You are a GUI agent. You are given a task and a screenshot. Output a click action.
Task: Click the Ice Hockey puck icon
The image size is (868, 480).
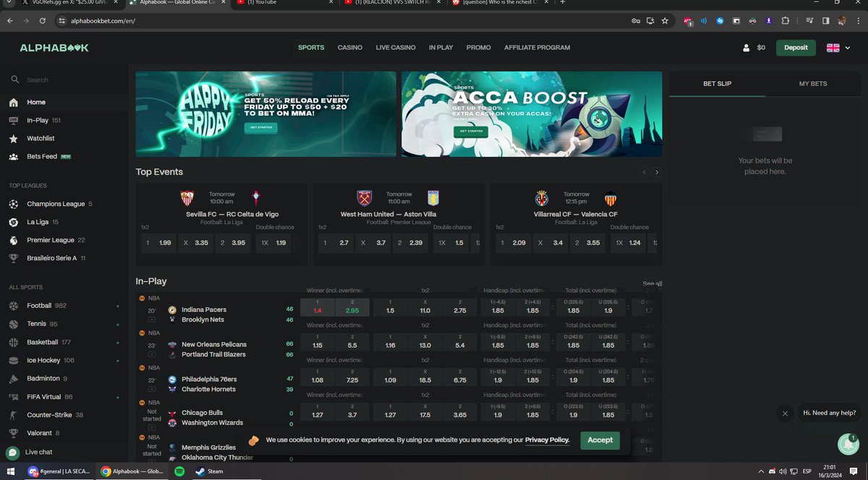click(14, 360)
